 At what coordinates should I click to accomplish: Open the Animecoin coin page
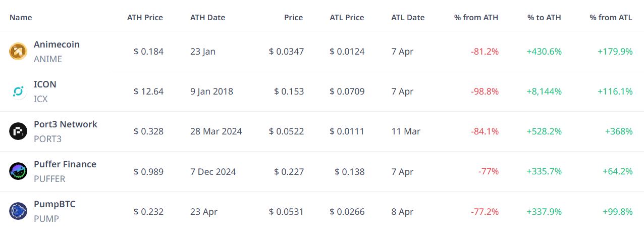[57, 44]
